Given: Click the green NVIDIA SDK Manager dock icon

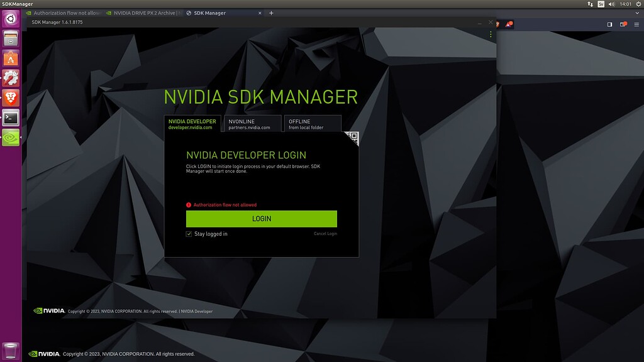Looking at the screenshot, I should point(10,137).
